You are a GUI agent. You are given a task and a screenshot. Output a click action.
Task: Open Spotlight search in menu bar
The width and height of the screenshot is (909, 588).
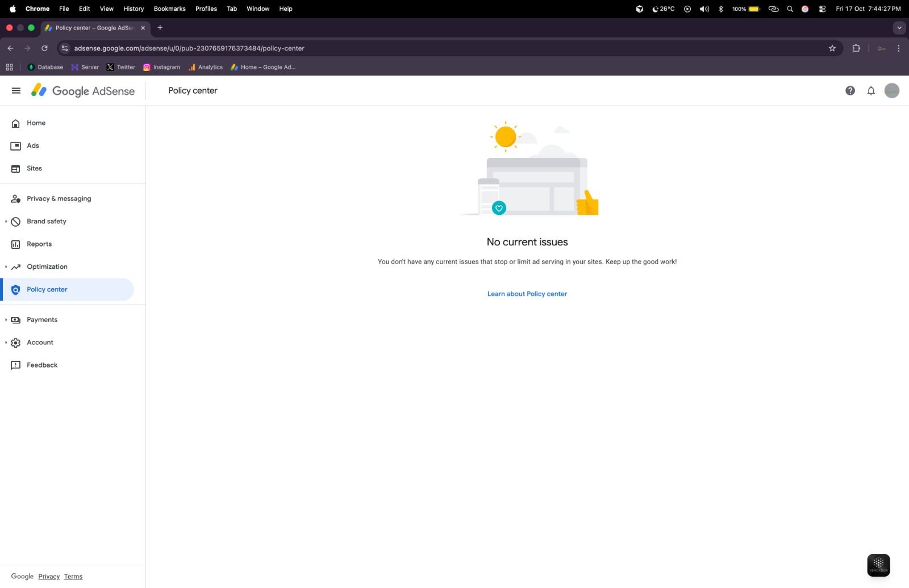pos(790,9)
